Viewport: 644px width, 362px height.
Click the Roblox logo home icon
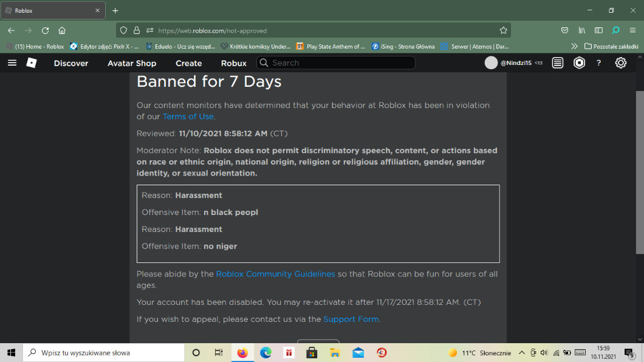(x=32, y=63)
